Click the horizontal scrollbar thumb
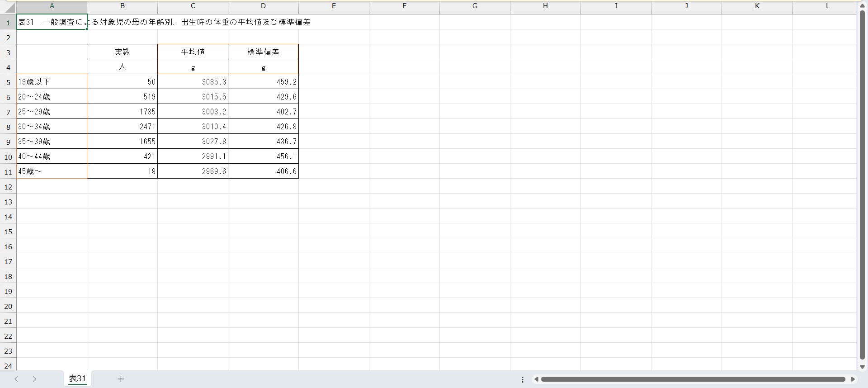This screenshot has width=868, height=388. [693, 379]
